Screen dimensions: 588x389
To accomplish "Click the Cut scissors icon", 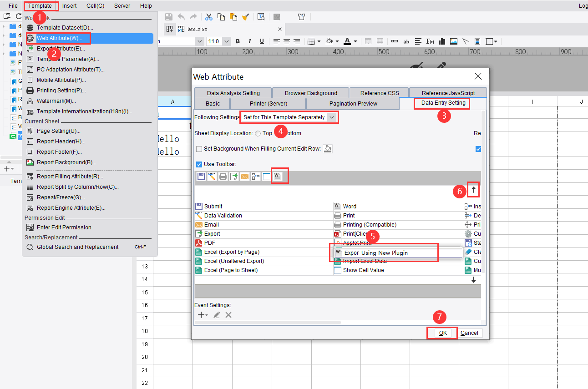I will coord(208,16).
